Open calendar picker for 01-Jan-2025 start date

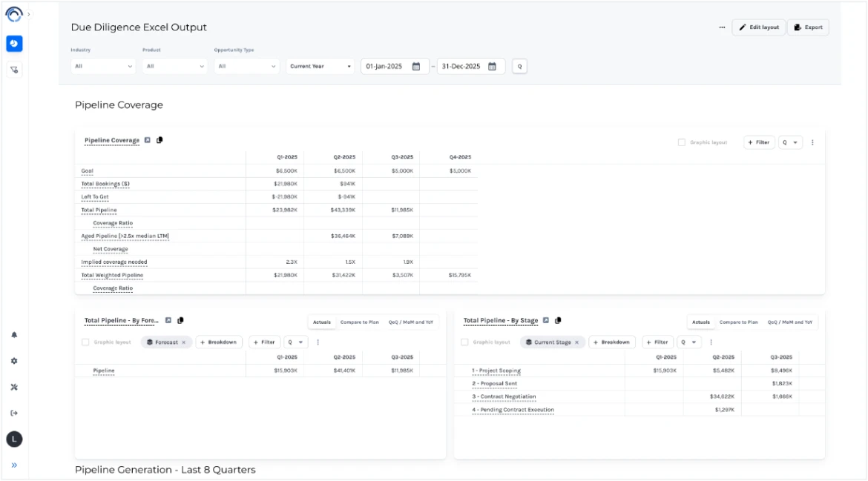coord(416,67)
